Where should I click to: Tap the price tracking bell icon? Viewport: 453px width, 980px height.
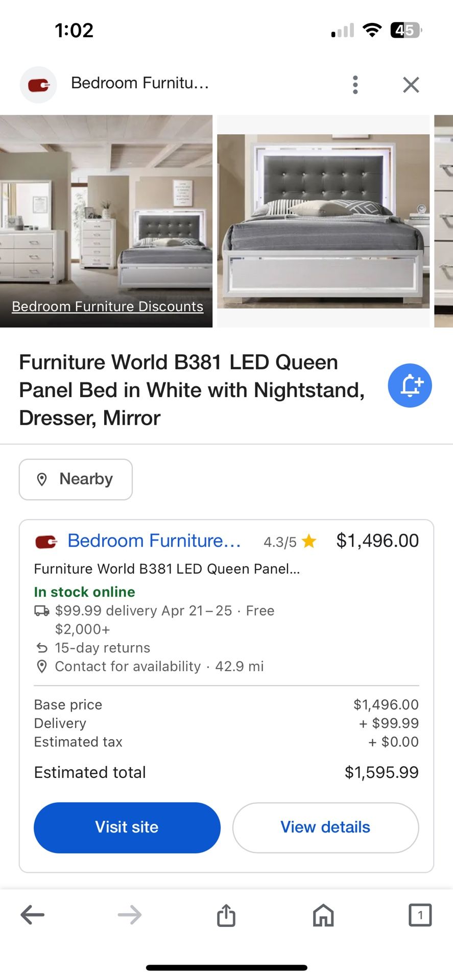410,385
